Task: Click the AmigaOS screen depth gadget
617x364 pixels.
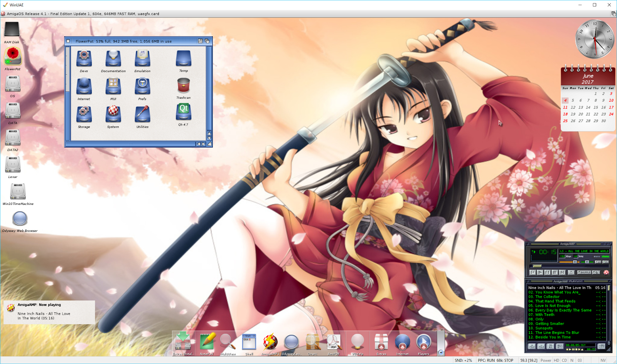Action: click(614, 13)
